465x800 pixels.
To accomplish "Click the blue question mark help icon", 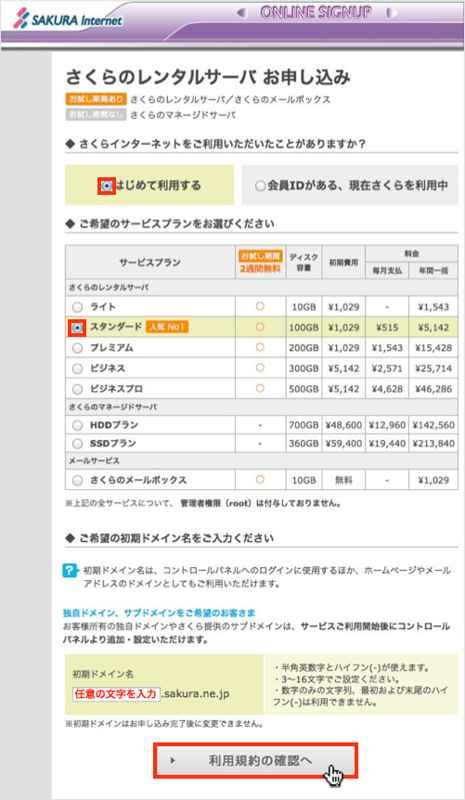I will point(70,570).
